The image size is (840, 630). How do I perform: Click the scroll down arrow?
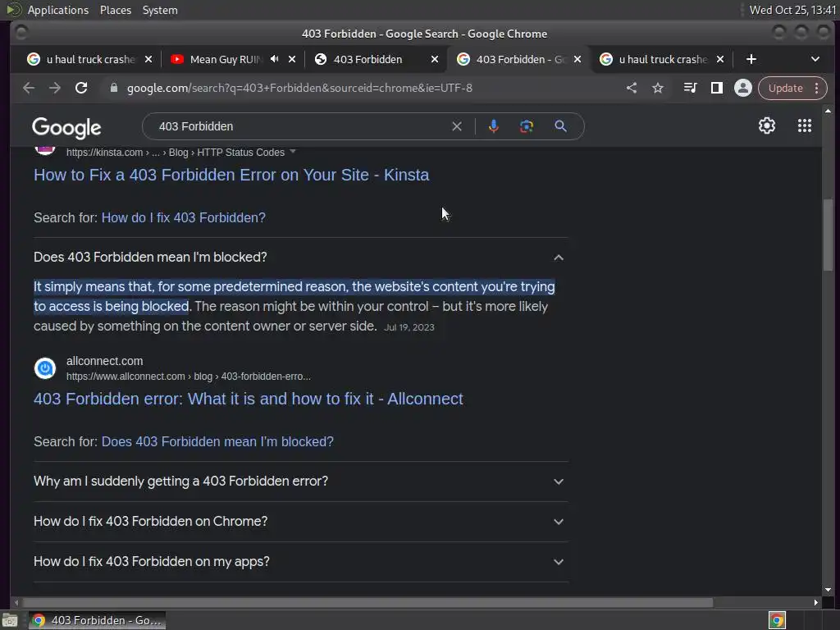pos(829,590)
